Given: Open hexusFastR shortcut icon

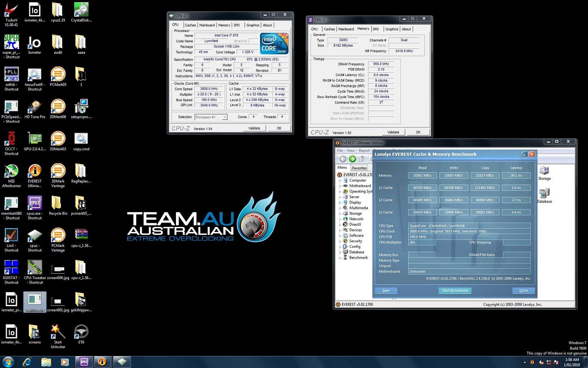Looking at the screenshot, I should point(35,79).
